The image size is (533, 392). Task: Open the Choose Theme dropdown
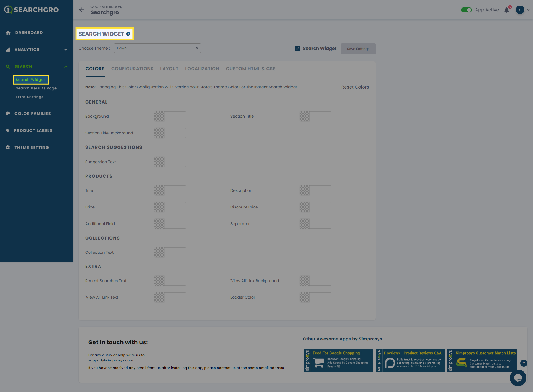157,48
